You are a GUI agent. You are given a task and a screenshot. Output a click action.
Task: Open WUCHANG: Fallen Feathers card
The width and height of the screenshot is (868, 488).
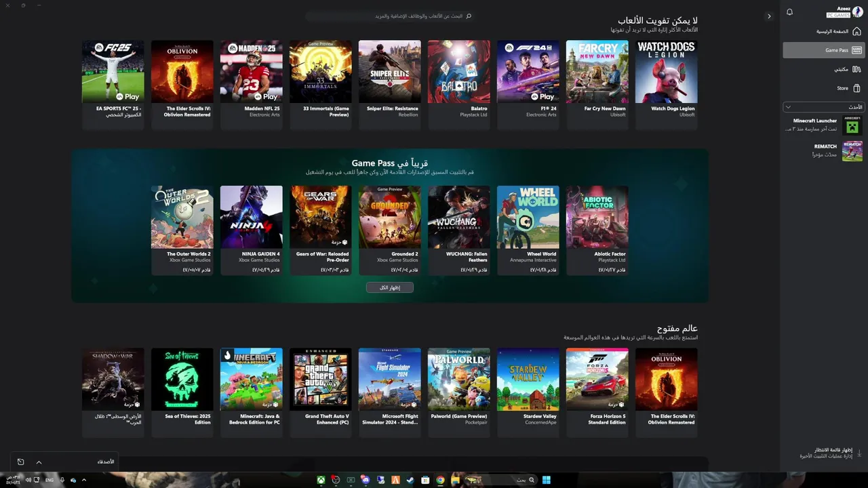pos(459,230)
